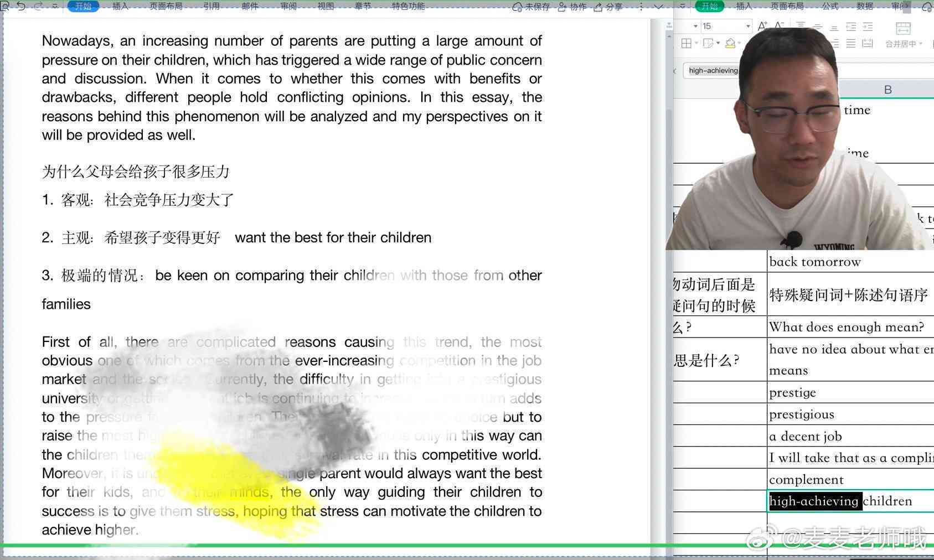Click the undo arrow in the Writer toolbar

pos(21,6)
